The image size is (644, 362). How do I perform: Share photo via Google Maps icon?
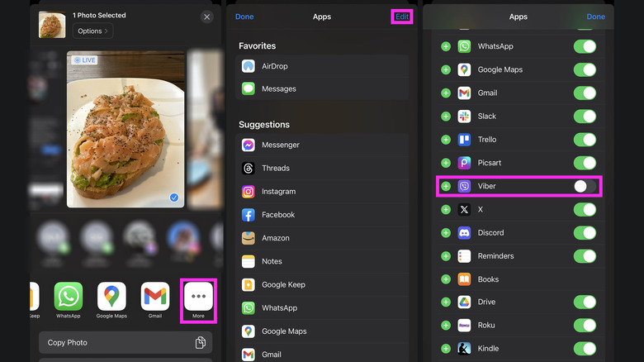[111, 296]
